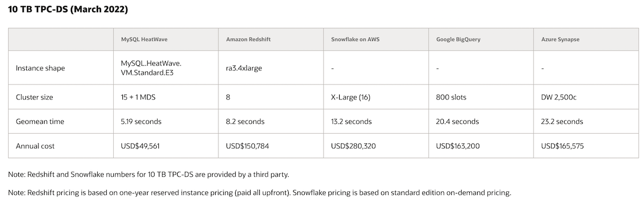Click the Snowflake on AWS header
Viewport: 644px width, 202px height.
tap(353, 40)
